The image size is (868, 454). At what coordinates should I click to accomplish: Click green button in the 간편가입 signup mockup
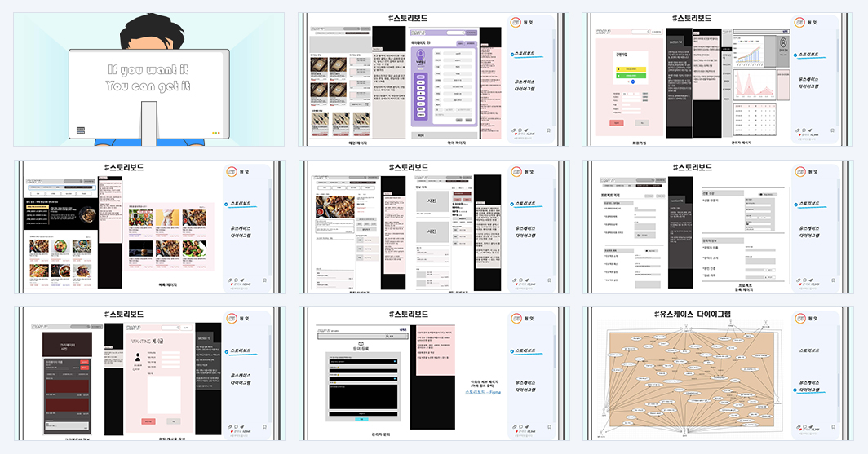pyautogui.click(x=631, y=76)
